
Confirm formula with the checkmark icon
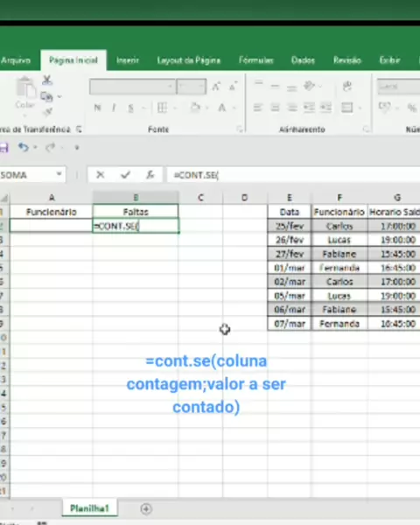[126, 175]
